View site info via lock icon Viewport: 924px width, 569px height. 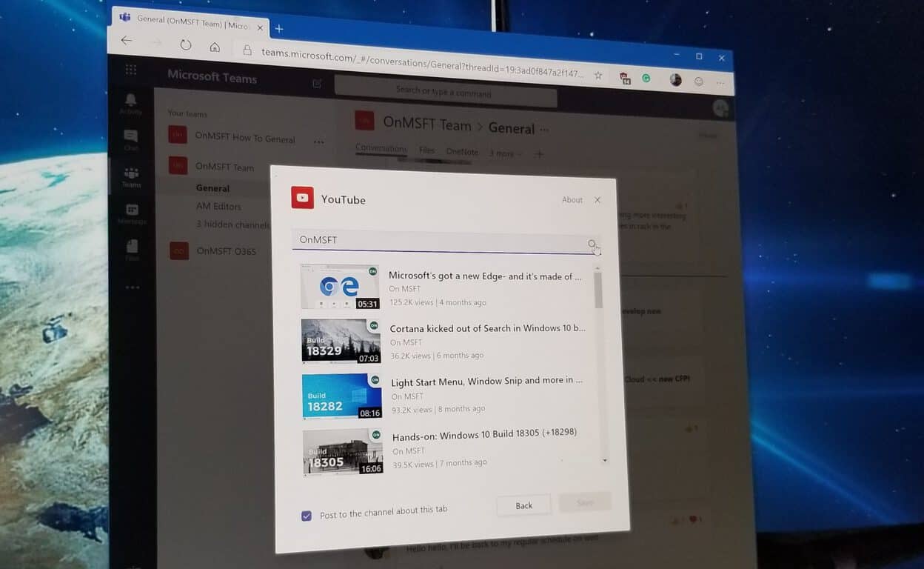point(248,50)
